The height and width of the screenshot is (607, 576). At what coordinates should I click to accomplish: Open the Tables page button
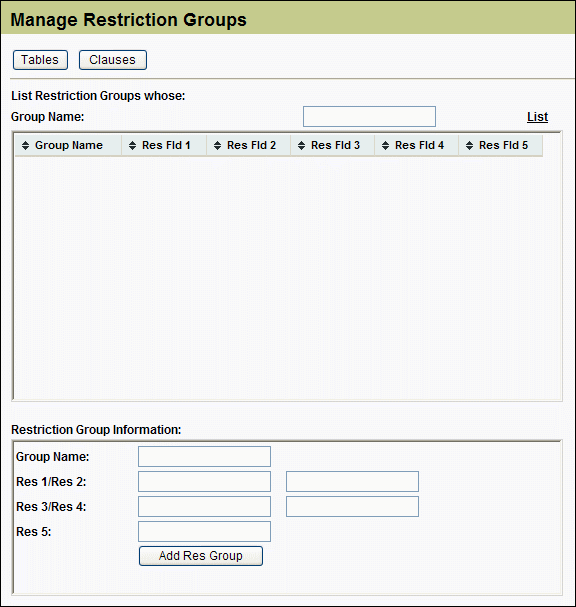(40, 60)
